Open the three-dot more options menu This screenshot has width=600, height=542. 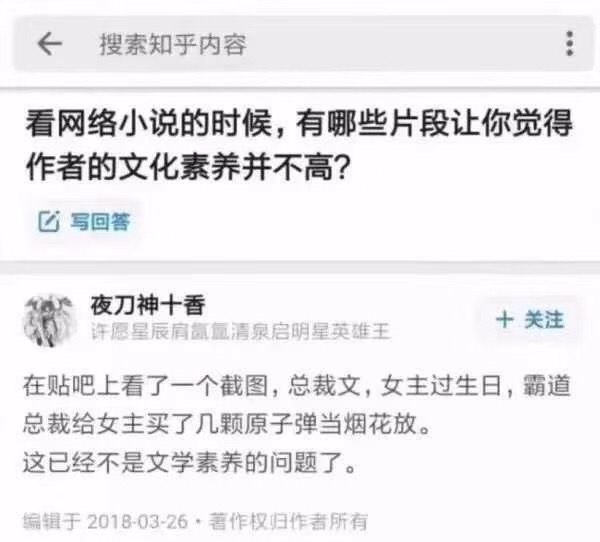[x=569, y=43]
